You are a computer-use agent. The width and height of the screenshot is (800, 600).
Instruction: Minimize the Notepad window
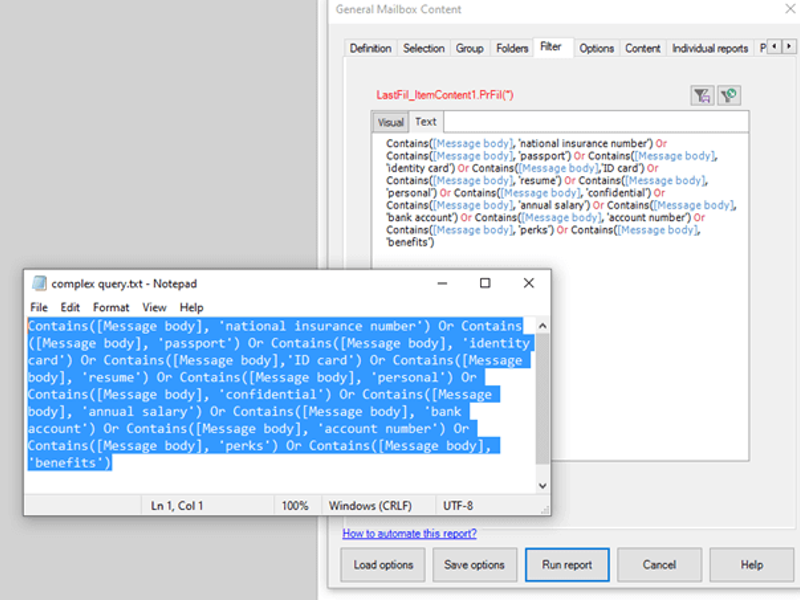click(441, 283)
